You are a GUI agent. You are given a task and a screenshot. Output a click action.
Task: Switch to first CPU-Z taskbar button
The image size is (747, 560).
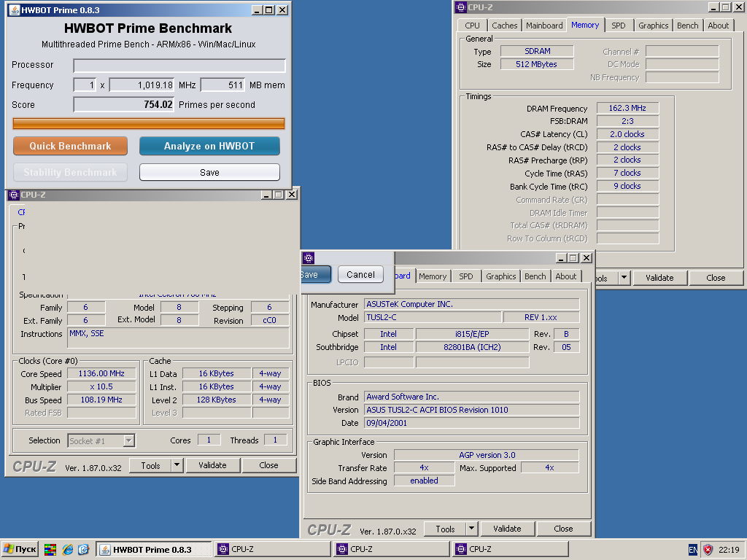coord(273,550)
